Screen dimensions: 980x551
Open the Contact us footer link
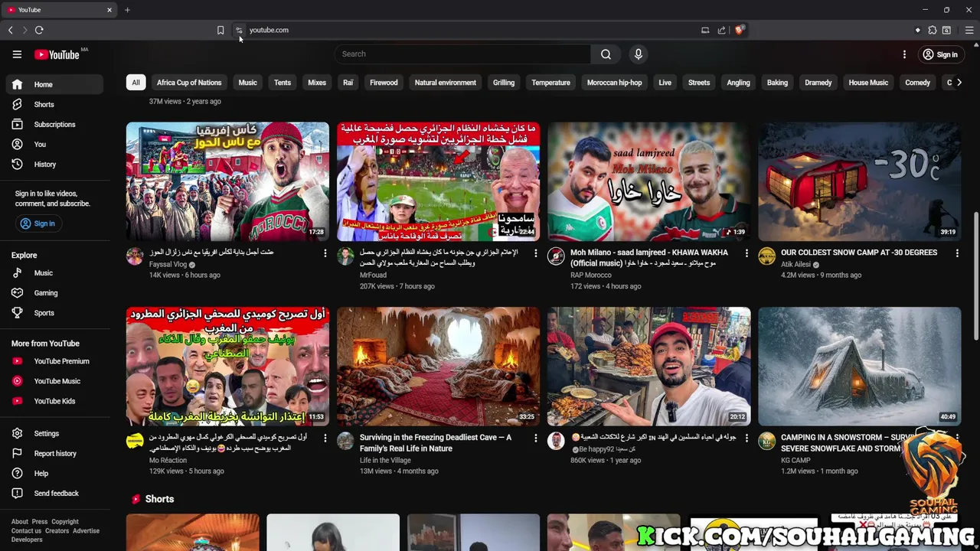pos(26,531)
